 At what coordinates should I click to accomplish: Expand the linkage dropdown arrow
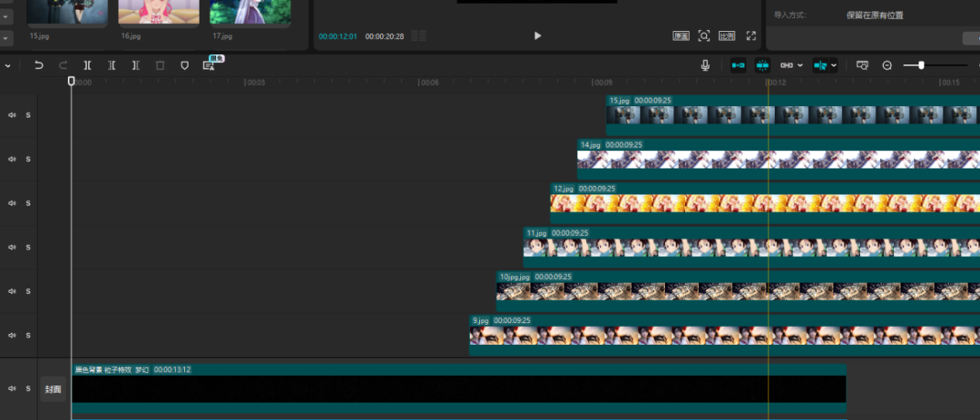pyautogui.click(x=800, y=65)
